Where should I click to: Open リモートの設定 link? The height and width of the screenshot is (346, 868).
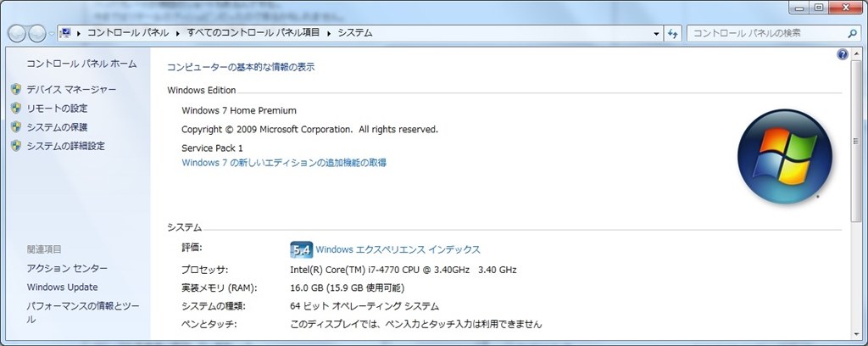point(57,109)
